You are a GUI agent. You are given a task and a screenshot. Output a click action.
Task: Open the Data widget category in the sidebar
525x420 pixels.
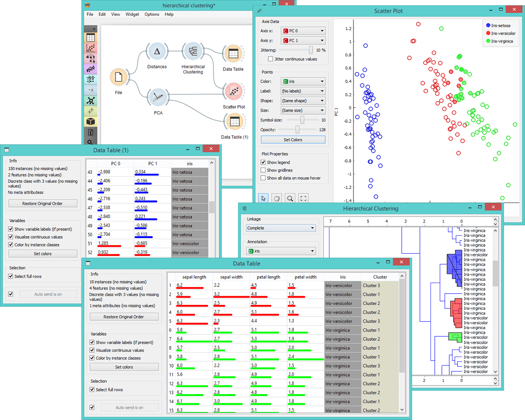point(91,38)
